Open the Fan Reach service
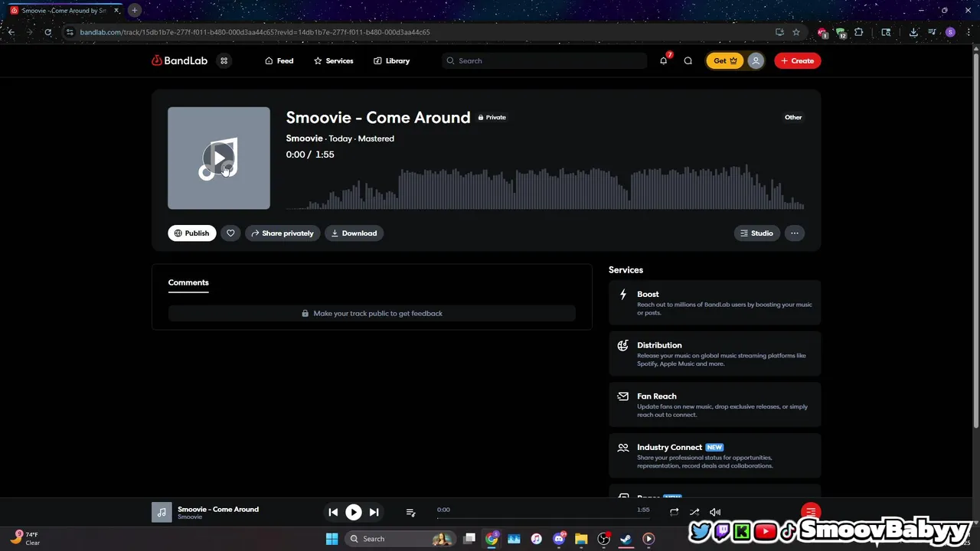The height and width of the screenshot is (551, 980). (x=714, y=405)
